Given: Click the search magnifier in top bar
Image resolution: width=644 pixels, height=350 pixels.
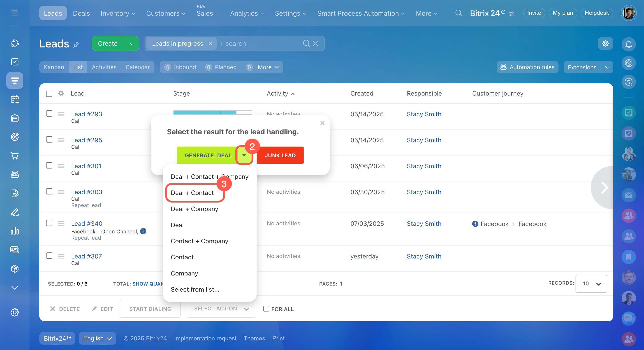Looking at the screenshot, I should click(458, 13).
